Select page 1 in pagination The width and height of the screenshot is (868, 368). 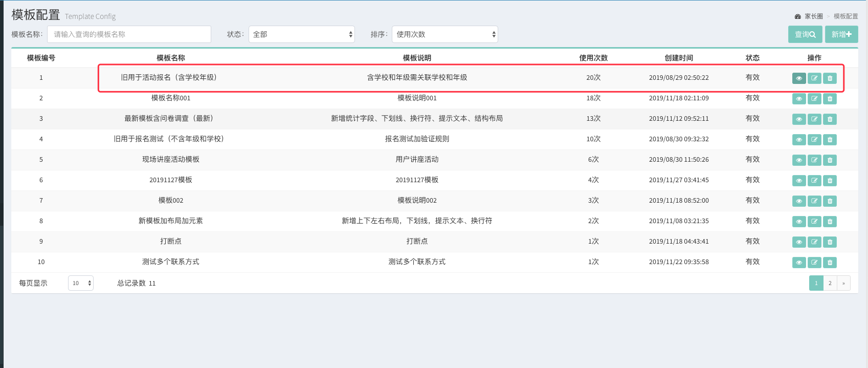click(816, 283)
